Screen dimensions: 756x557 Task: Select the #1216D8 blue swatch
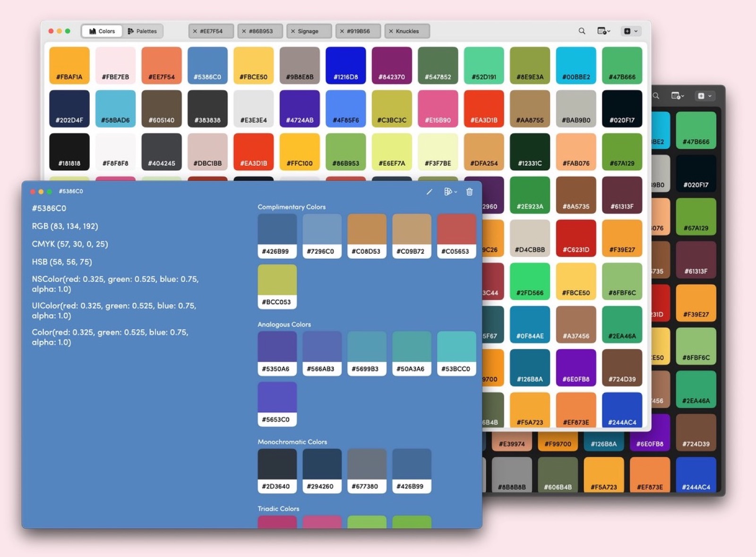point(346,65)
